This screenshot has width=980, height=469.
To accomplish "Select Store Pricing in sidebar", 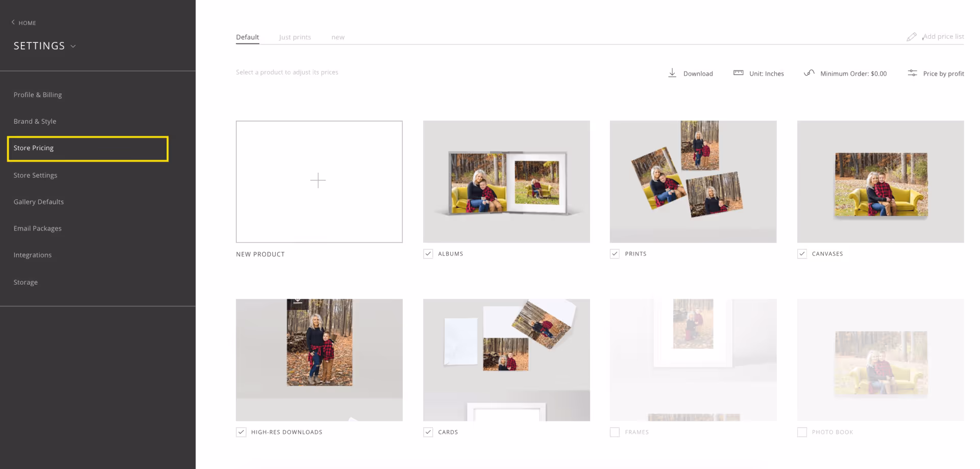I will (x=88, y=149).
